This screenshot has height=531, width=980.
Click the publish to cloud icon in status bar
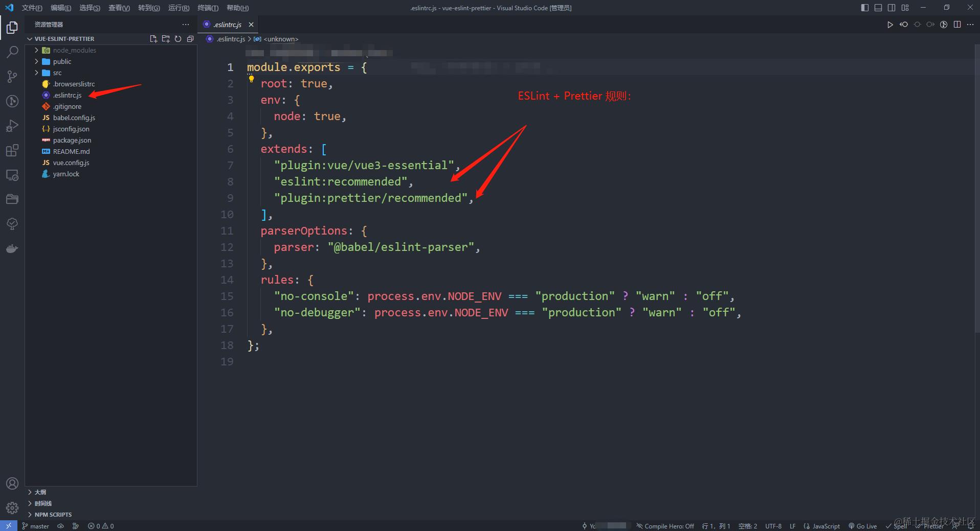tap(60, 526)
